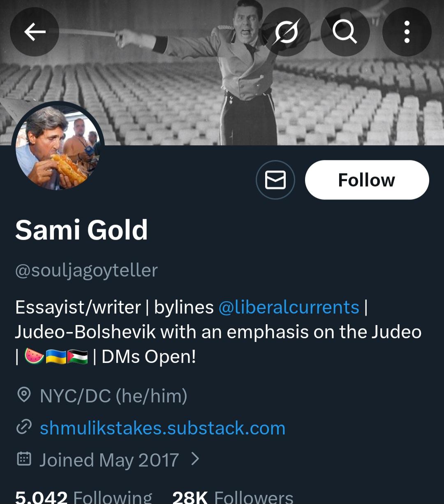This screenshot has height=504, width=444.
Task: Tap the NYC/DC (he/him) location text
Action: pos(113,396)
